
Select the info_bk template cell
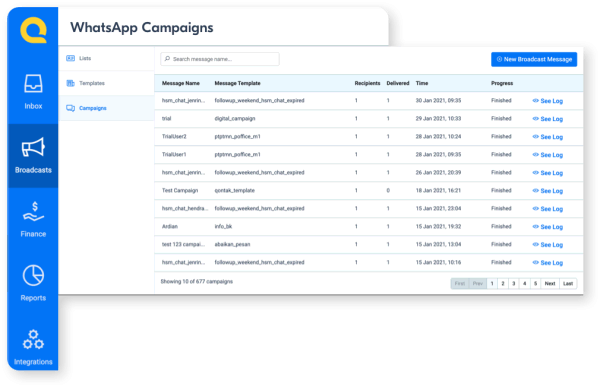pyautogui.click(x=223, y=226)
